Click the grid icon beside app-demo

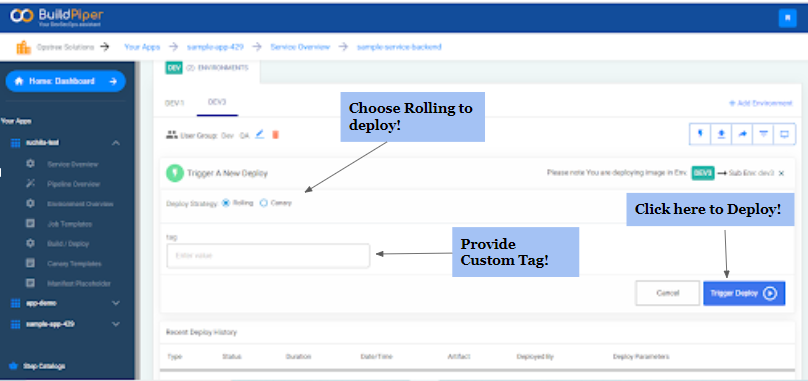point(15,304)
